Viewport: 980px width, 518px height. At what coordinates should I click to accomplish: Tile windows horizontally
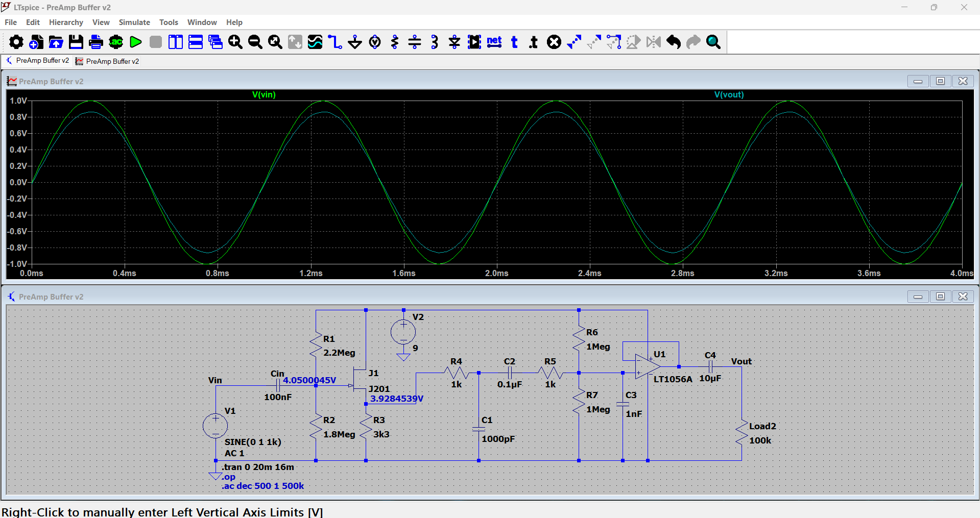point(196,42)
